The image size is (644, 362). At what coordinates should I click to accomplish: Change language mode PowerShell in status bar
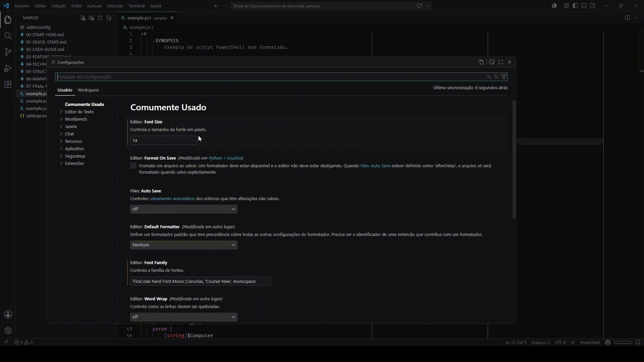[x=590, y=342]
